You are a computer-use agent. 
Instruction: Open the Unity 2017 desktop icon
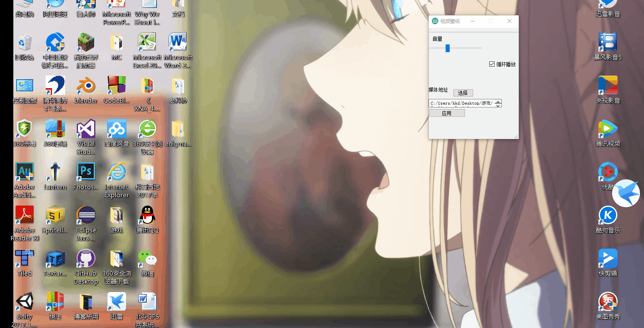[x=25, y=301]
